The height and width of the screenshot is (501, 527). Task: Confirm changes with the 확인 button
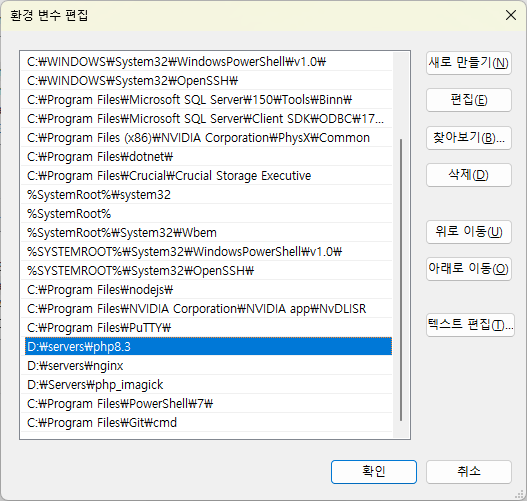[x=374, y=472]
